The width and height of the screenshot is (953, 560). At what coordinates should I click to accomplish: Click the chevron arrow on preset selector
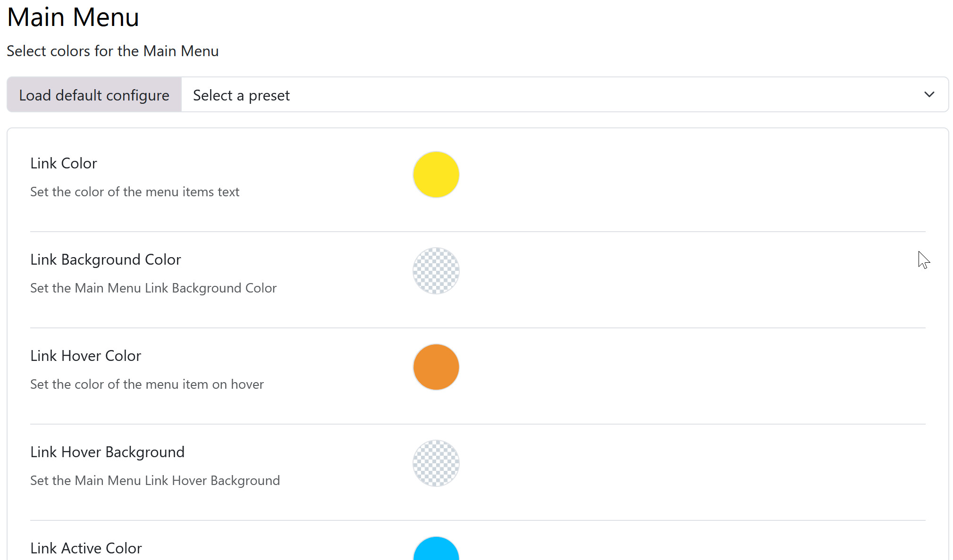coord(929,95)
